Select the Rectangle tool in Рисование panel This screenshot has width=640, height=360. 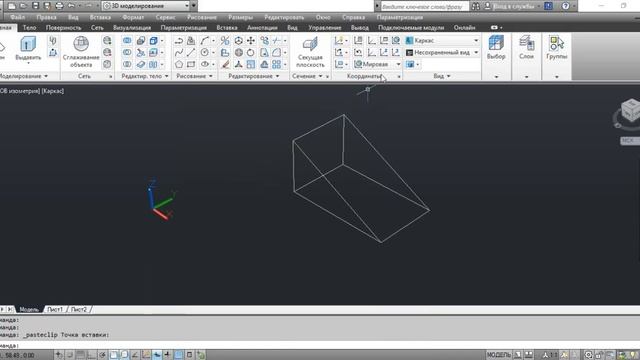coord(191,64)
